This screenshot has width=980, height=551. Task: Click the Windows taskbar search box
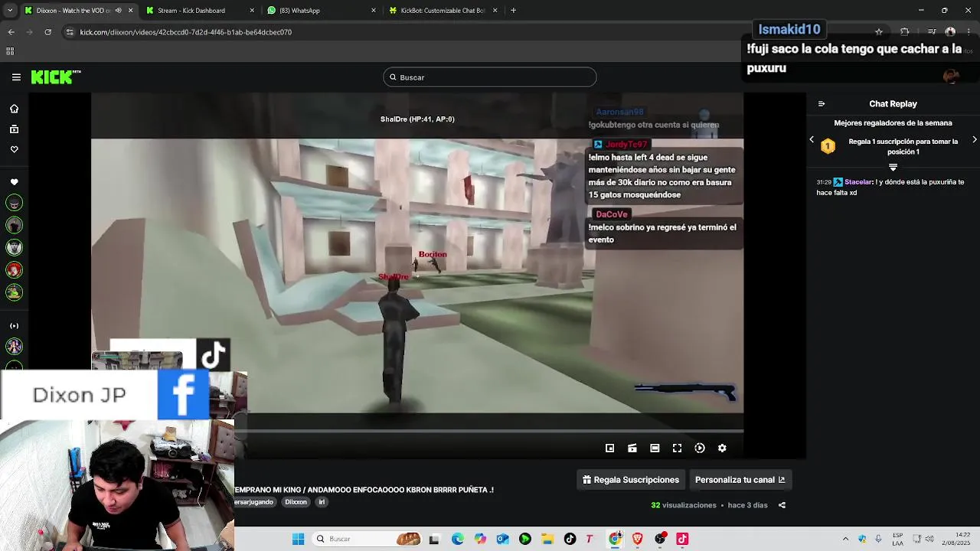tap(367, 539)
